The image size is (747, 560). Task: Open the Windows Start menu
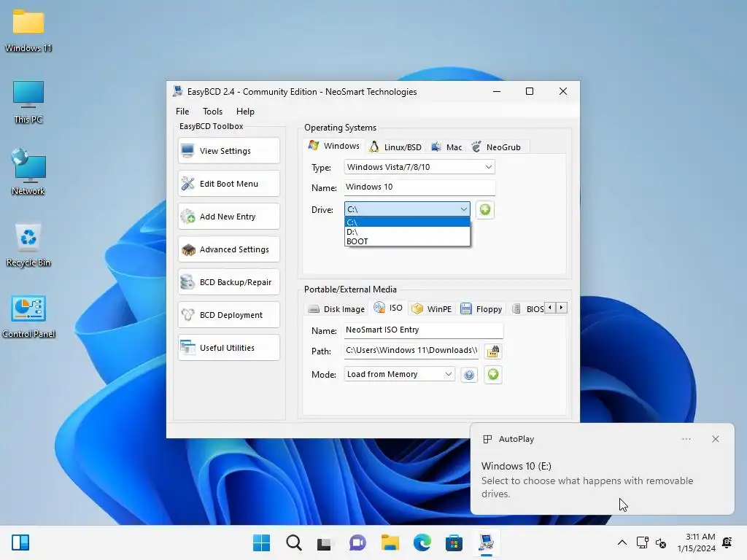pos(262,542)
